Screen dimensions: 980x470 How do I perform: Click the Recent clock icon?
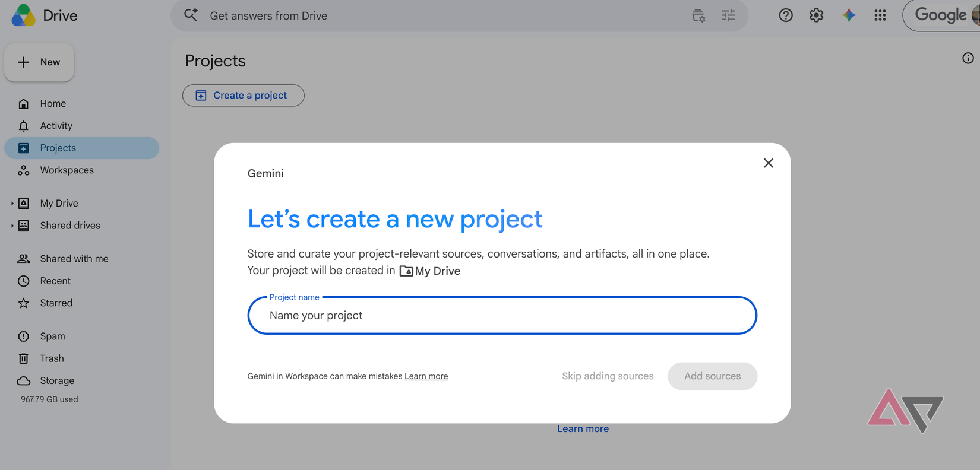(24, 281)
